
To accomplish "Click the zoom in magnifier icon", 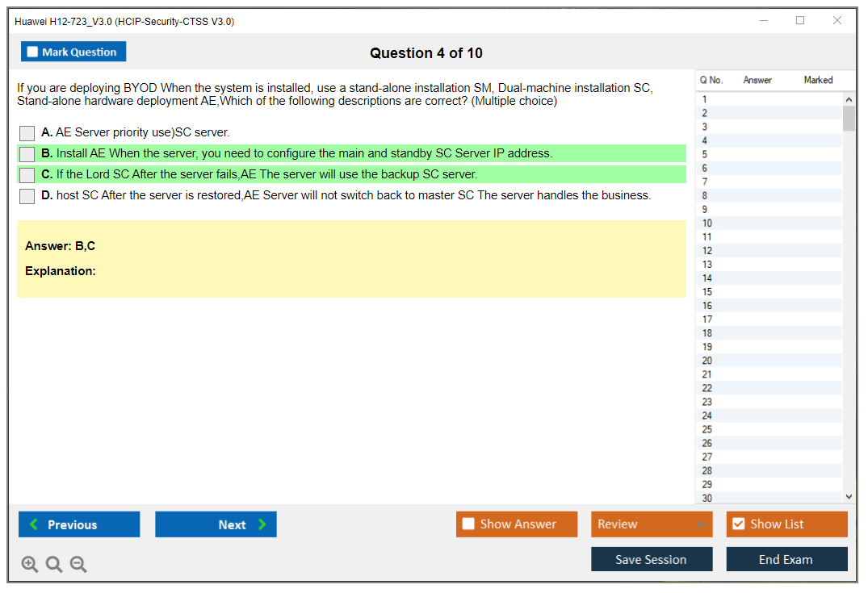I will (x=30, y=565).
